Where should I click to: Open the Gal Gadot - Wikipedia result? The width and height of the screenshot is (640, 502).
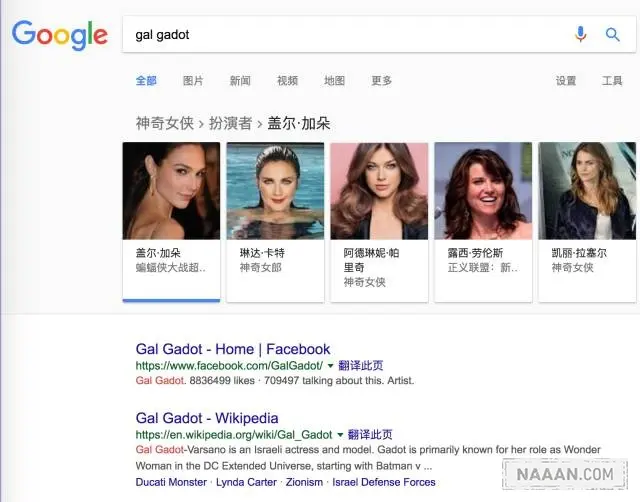[x=207, y=418]
